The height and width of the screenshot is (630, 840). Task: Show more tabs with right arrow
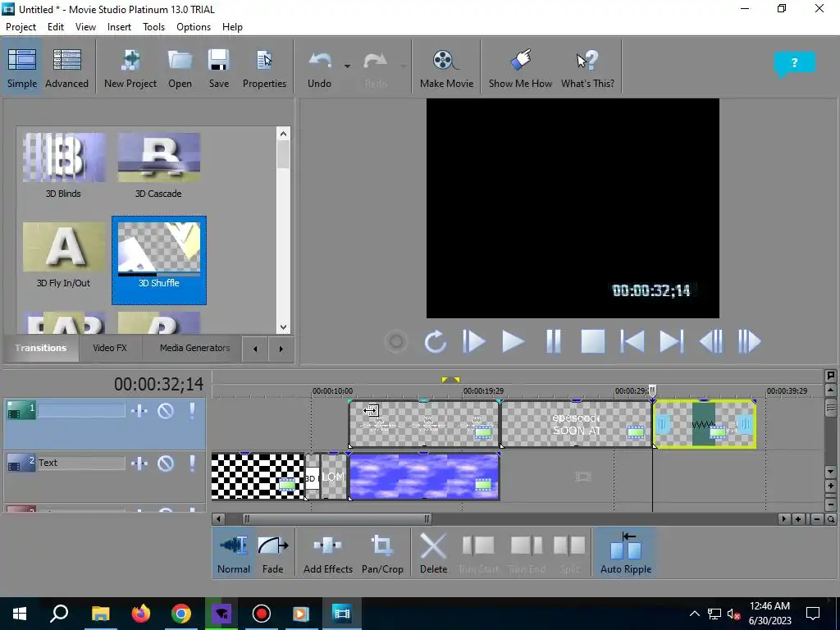[281, 349]
